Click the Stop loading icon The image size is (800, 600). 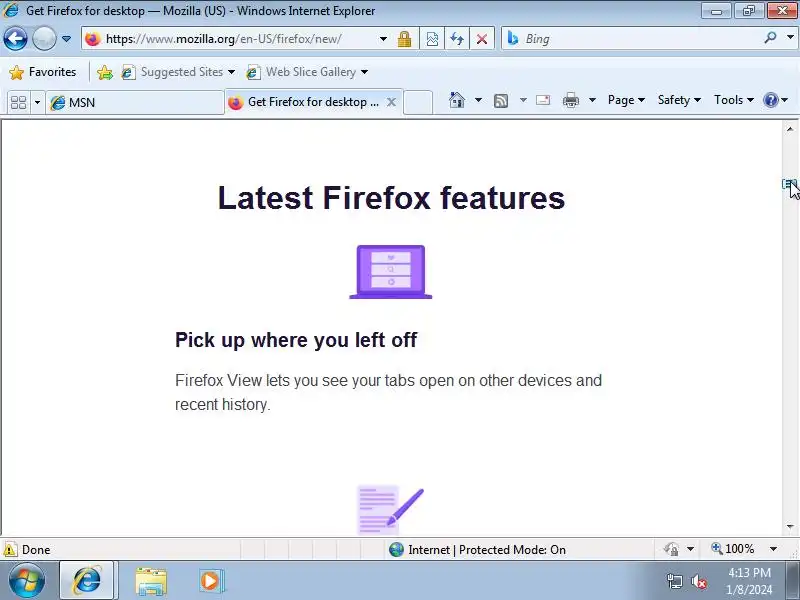tap(482, 39)
